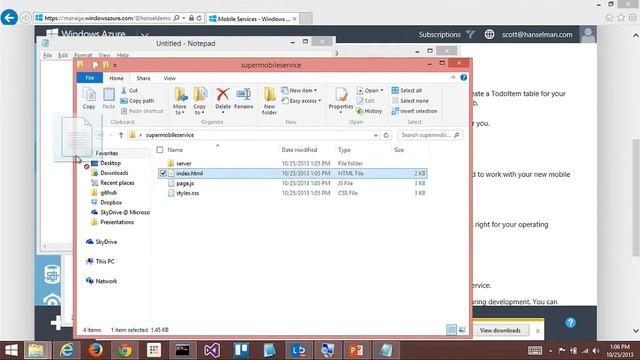Sort files by Size column header

(x=399, y=150)
